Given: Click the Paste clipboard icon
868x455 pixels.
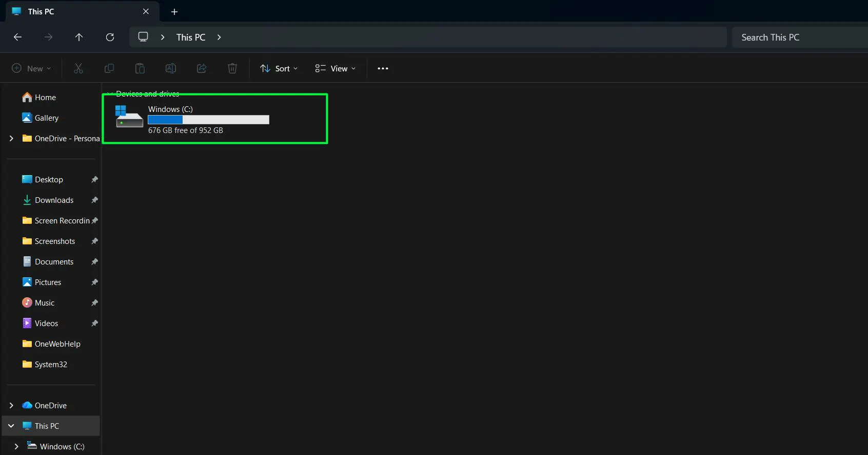Looking at the screenshot, I should (140, 68).
